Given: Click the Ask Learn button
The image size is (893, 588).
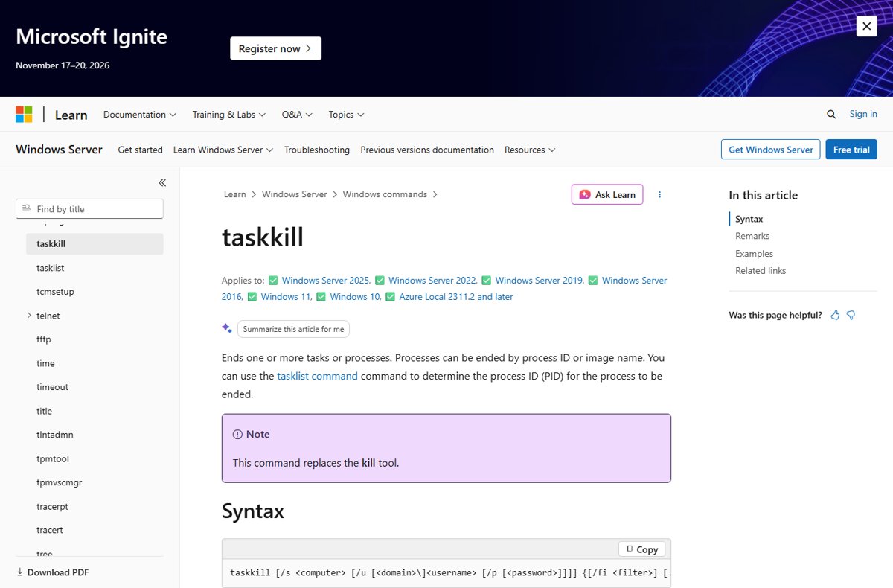Looking at the screenshot, I should point(607,194).
